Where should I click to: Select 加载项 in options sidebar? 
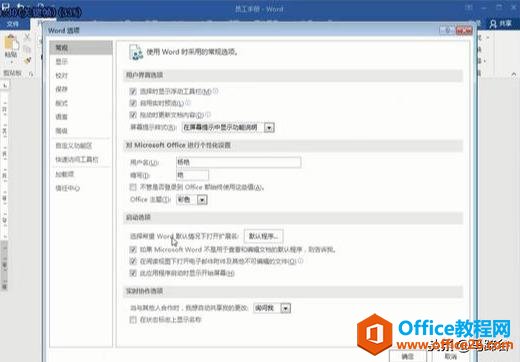point(81,174)
